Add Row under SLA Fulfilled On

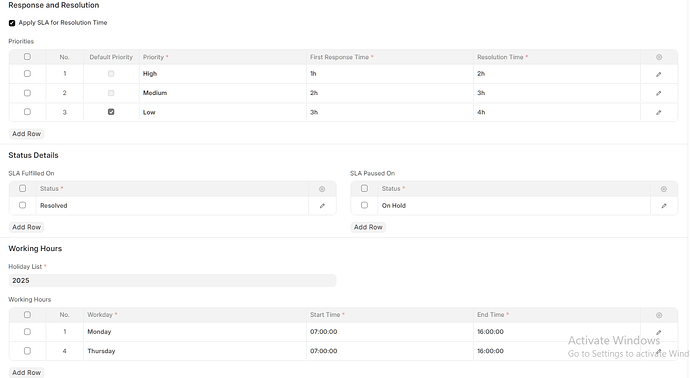26,227
